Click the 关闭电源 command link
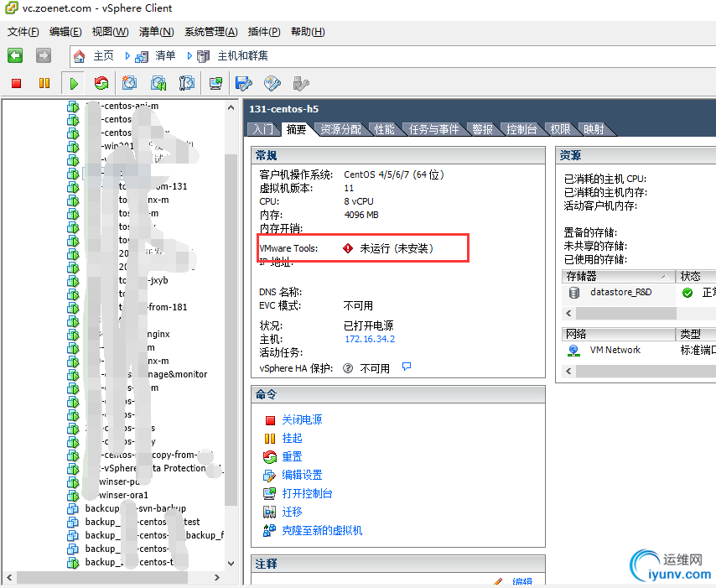716x588 pixels. (302, 420)
